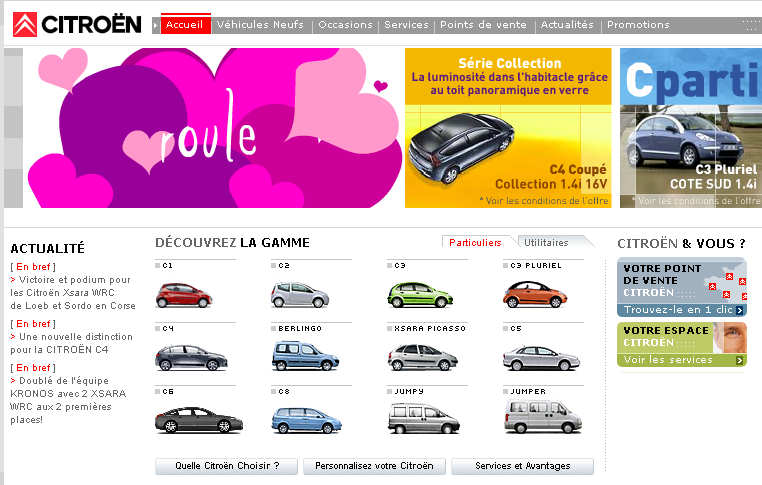Open the C4 Coupé Série Collection banner
Image resolution: width=762 pixels, height=485 pixels.
pyautogui.click(x=508, y=128)
